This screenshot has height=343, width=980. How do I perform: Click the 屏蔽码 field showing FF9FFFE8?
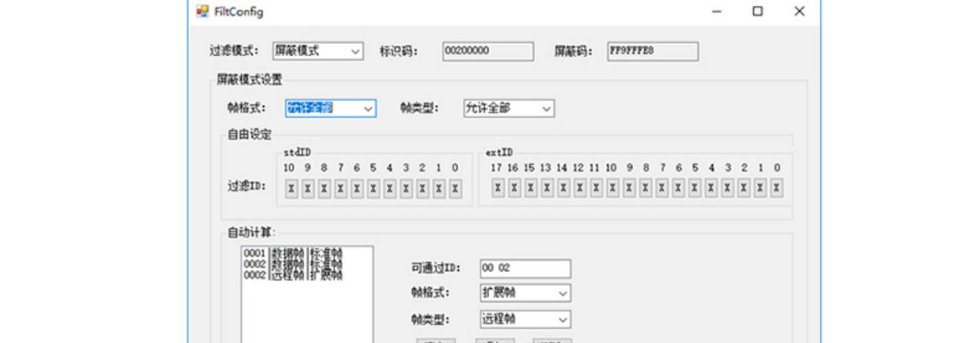(653, 51)
